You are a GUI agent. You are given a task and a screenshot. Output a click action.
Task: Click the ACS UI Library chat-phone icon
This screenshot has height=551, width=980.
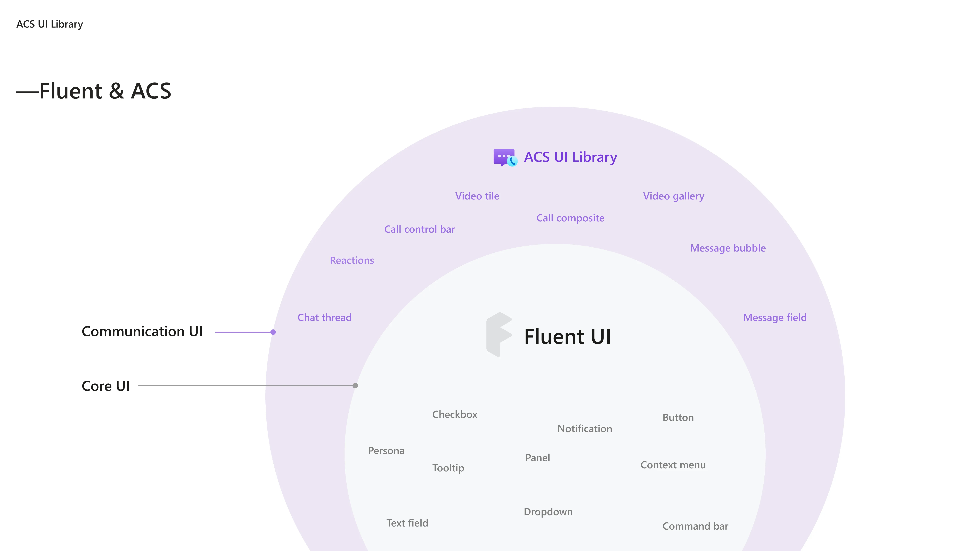pos(506,157)
